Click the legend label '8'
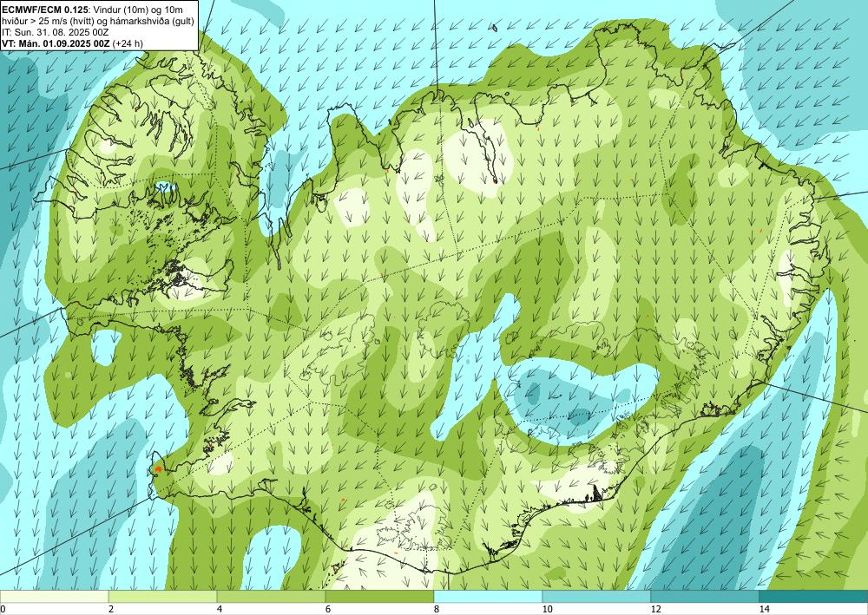This screenshot has height=615, width=868. click(x=437, y=609)
